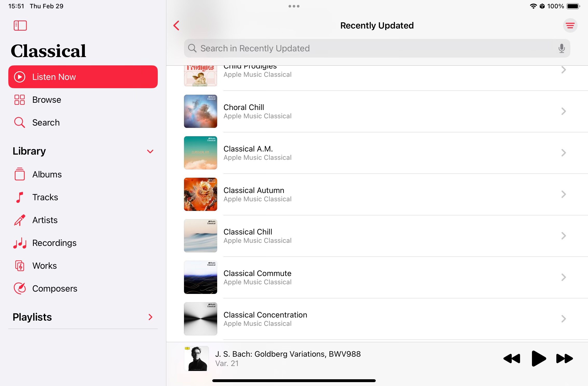588x386 pixels.
Task: Open Choral Chill via its chevron
Action: (564, 111)
